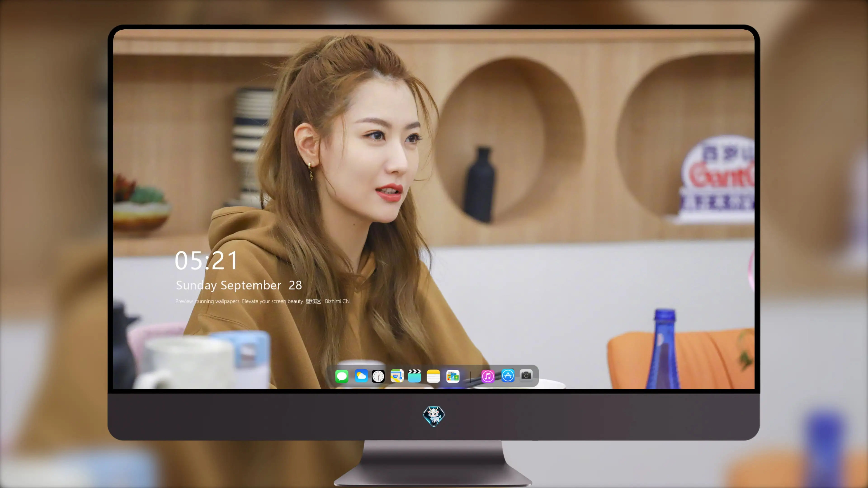
Task: Open the clapperboard Videos app in dock
Action: coord(415,376)
